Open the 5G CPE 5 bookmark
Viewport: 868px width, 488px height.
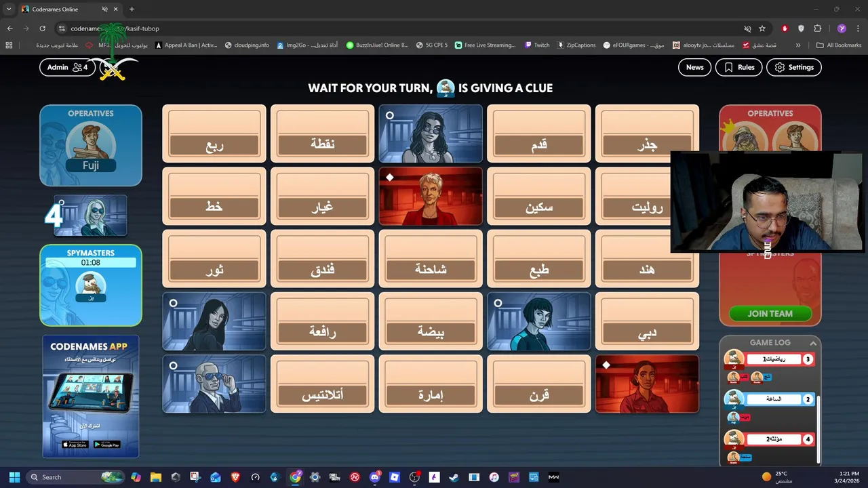[431, 45]
